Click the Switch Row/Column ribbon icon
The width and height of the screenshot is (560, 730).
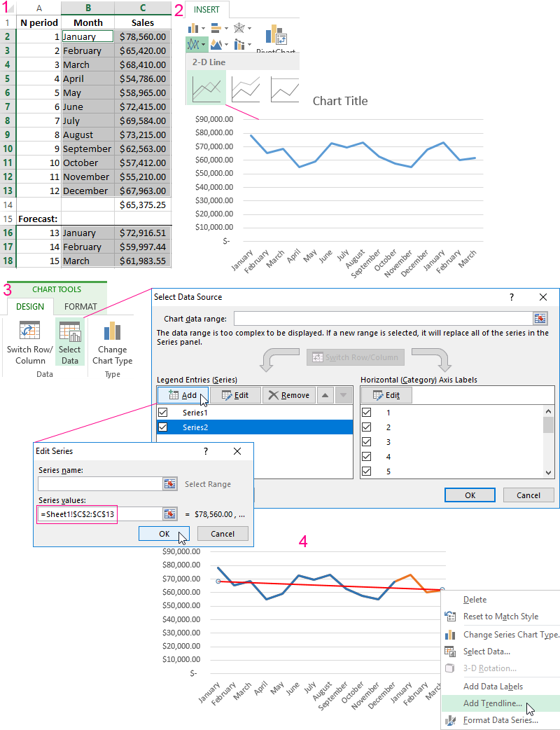point(29,333)
